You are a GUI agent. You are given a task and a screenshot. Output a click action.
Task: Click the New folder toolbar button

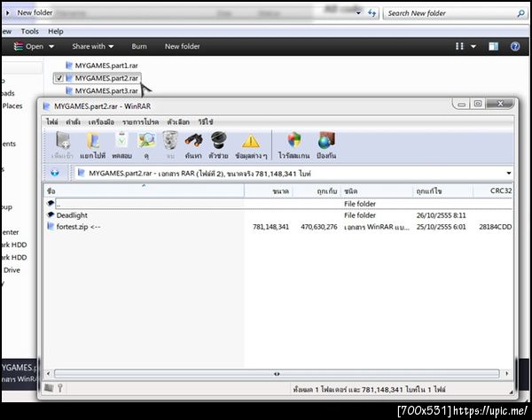pos(182,46)
